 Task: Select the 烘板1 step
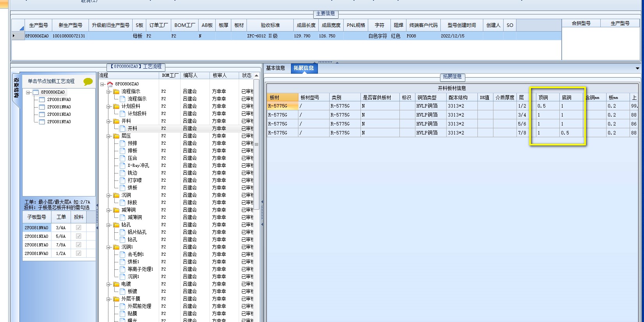[133, 262]
